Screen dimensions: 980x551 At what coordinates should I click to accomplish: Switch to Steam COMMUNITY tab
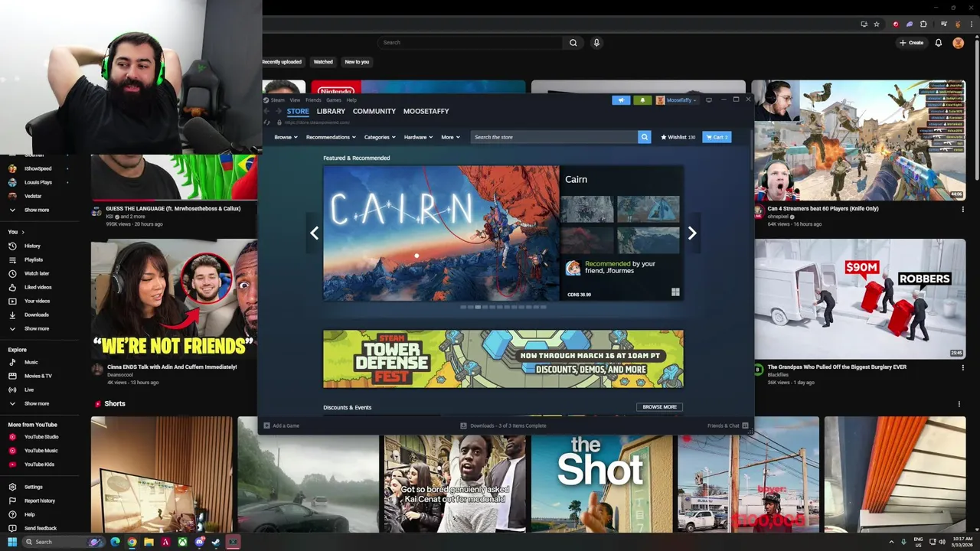[374, 112]
